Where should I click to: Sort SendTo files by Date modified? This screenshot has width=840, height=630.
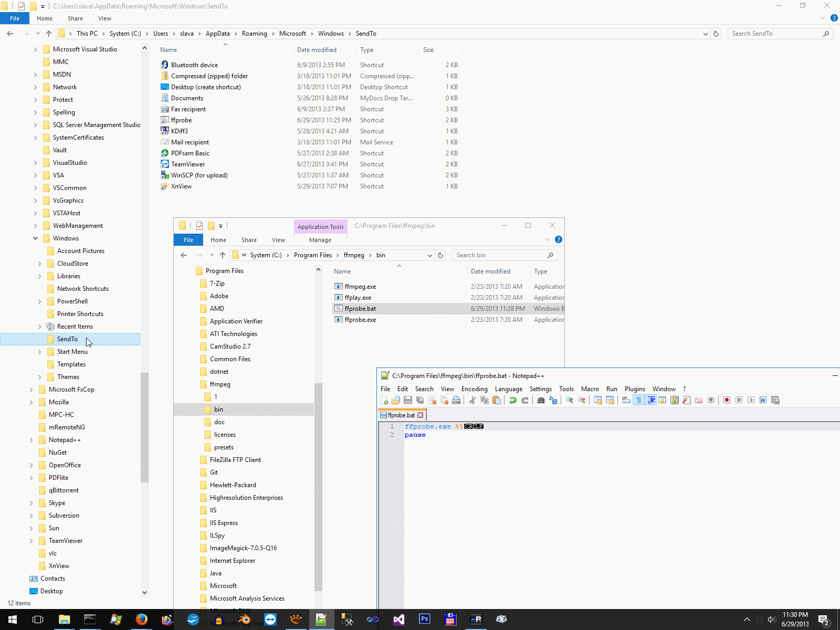point(317,50)
